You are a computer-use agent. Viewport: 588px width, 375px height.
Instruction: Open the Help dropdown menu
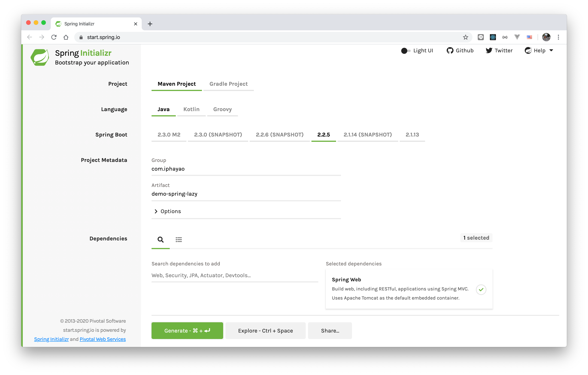click(539, 50)
